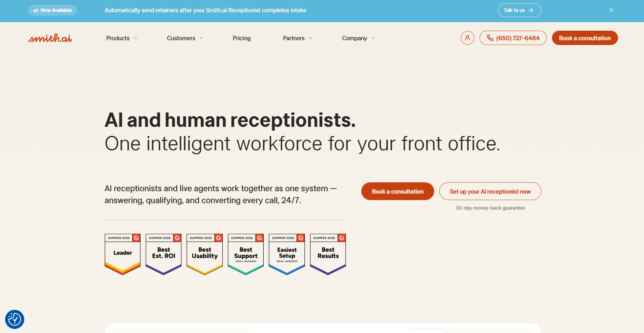This screenshot has height=333, width=644.
Task: Expand the Partners menu chevron
Action: pyautogui.click(x=310, y=38)
